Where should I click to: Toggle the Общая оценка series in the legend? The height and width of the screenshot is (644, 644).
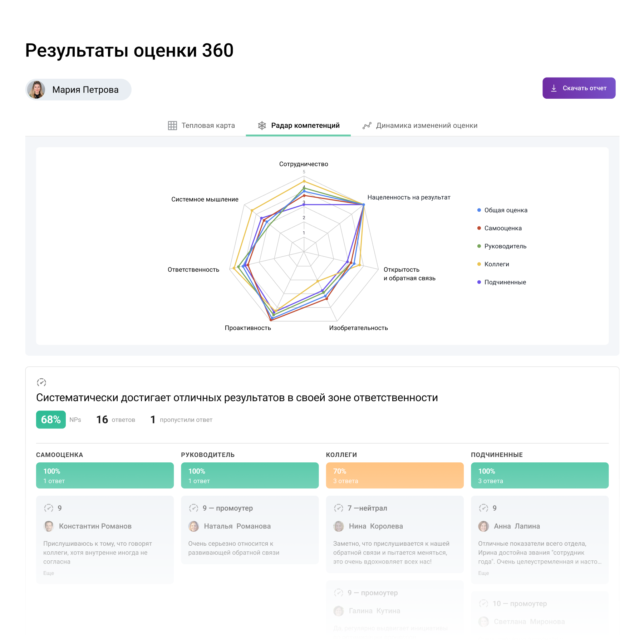coord(505,210)
